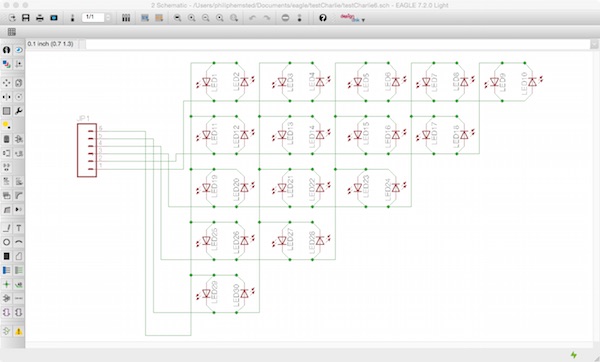Select the Info tool

[7, 50]
